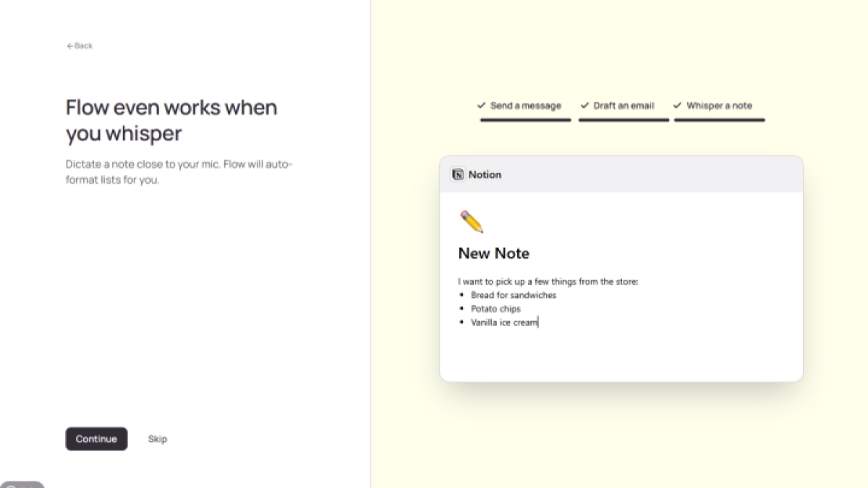Click the checkmark beside Whisper a note

(678, 106)
